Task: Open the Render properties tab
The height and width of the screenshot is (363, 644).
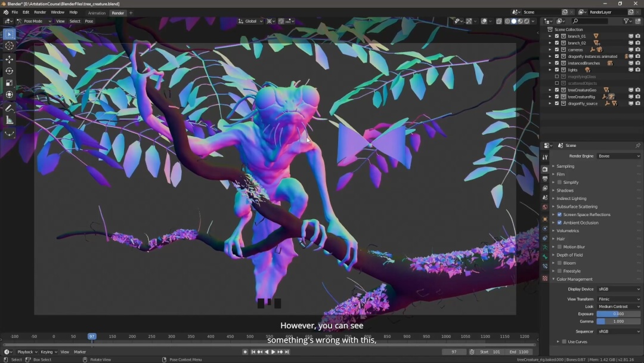Action: point(545,170)
